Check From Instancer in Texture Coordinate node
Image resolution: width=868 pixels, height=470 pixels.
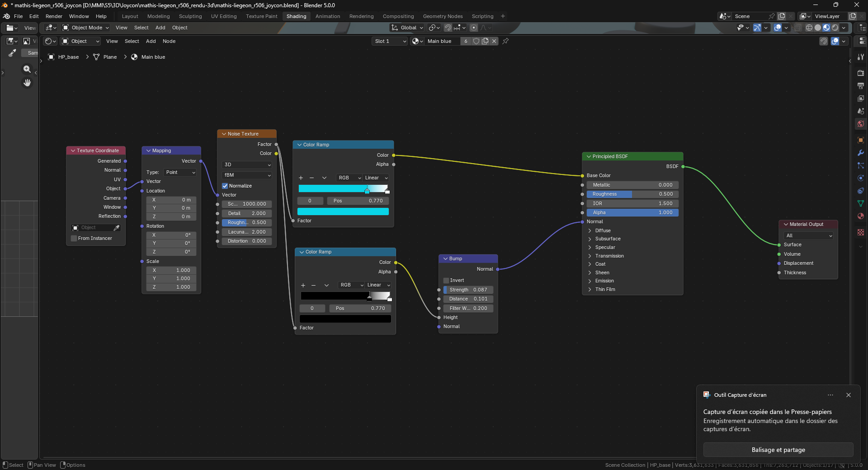[74, 239]
